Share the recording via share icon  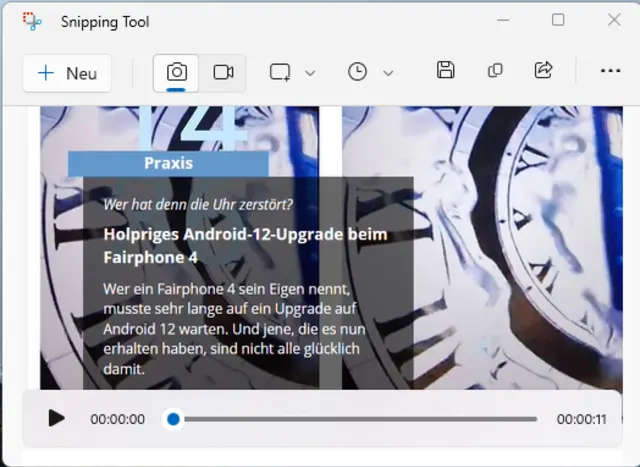pyautogui.click(x=544, y=70)
